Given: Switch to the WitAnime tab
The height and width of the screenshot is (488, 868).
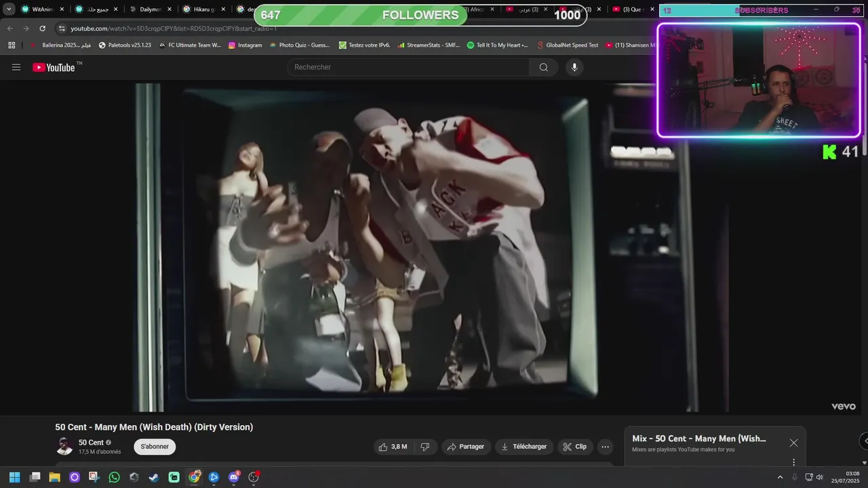Looking at the screenshot, I should point(42,9).
